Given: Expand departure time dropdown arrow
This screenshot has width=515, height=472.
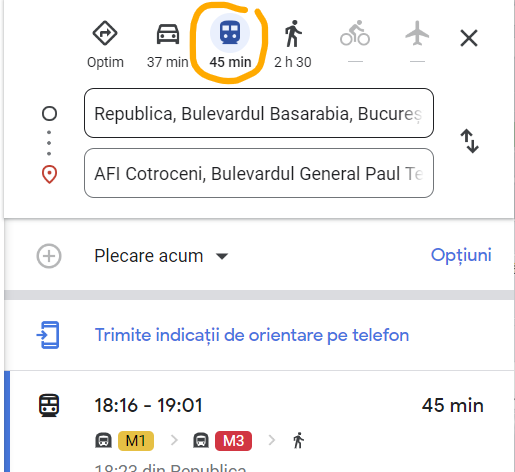Looking at the screenshot, I should (x=222, y=256).
